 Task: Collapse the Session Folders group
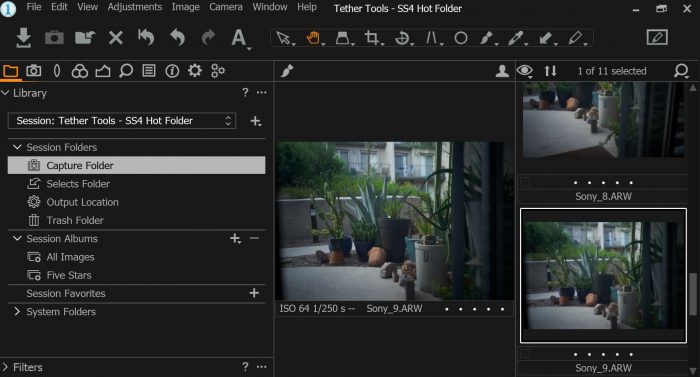pos(17,147)
